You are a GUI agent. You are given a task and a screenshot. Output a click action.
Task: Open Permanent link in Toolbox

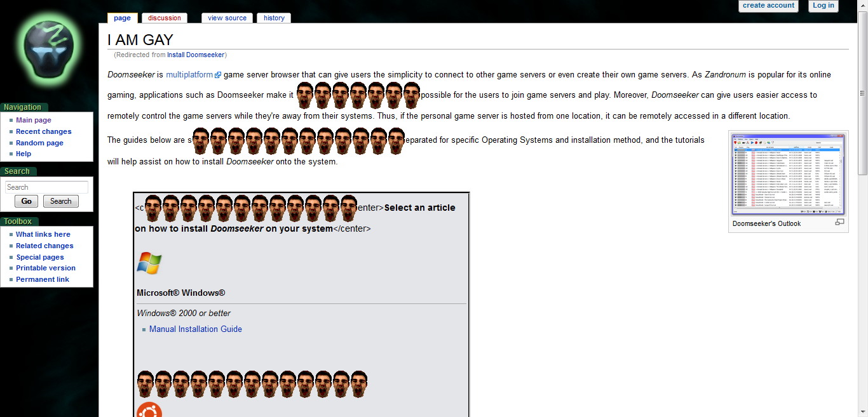tap(43, 279)
